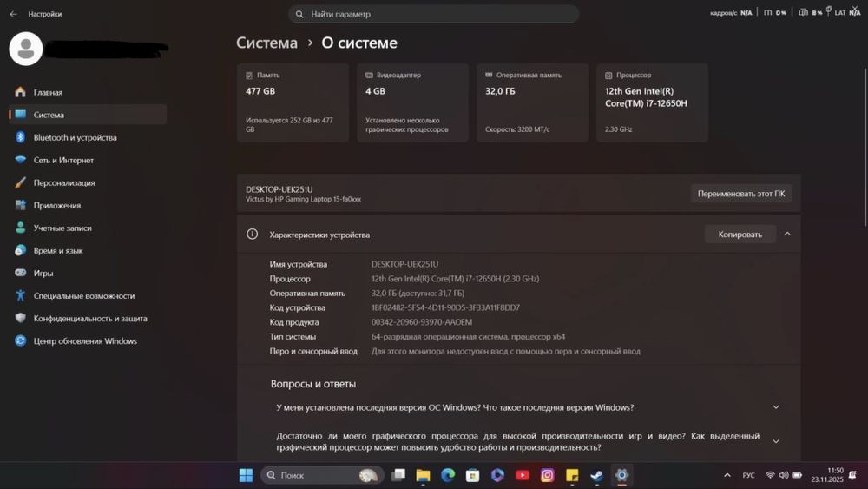The width and height of the screenshot is (868, 489).
Task: Open Clipchamp from the taskbar
Action: tap(497, 475)
